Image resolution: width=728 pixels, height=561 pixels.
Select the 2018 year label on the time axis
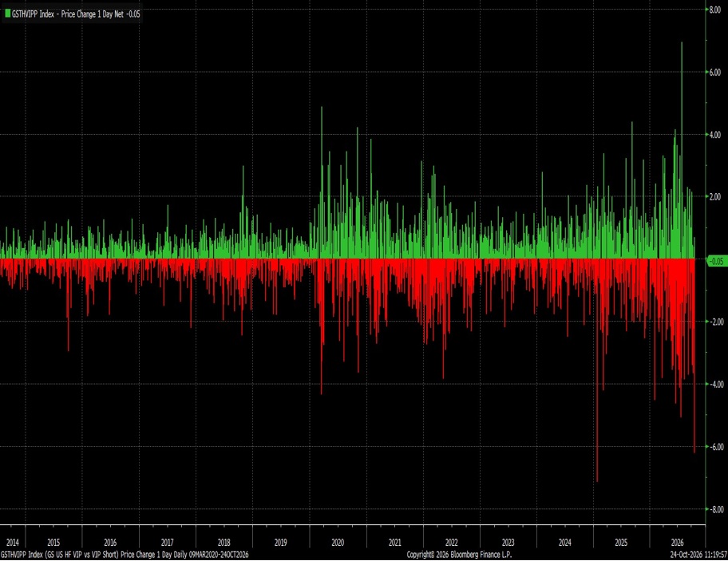click(x=224, y=543)
